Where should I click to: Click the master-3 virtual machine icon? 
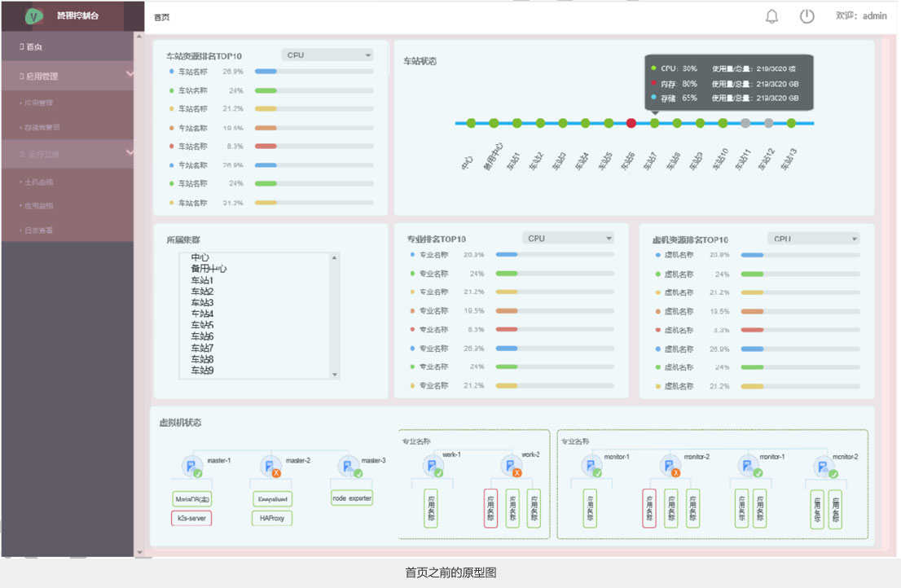coord(349,467)
